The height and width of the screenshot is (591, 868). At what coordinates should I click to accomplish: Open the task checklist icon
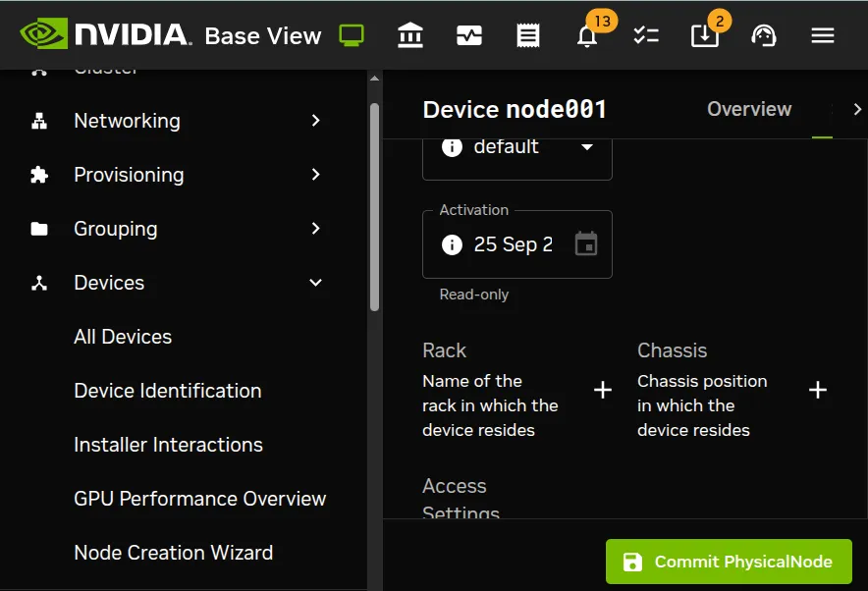(646, 35)
